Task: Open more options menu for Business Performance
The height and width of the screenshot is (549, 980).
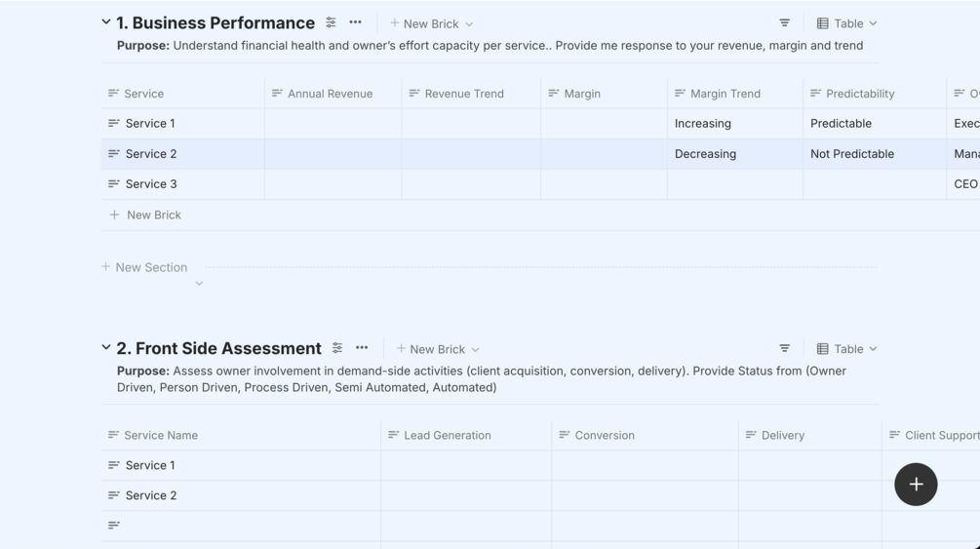Action: 355,22
